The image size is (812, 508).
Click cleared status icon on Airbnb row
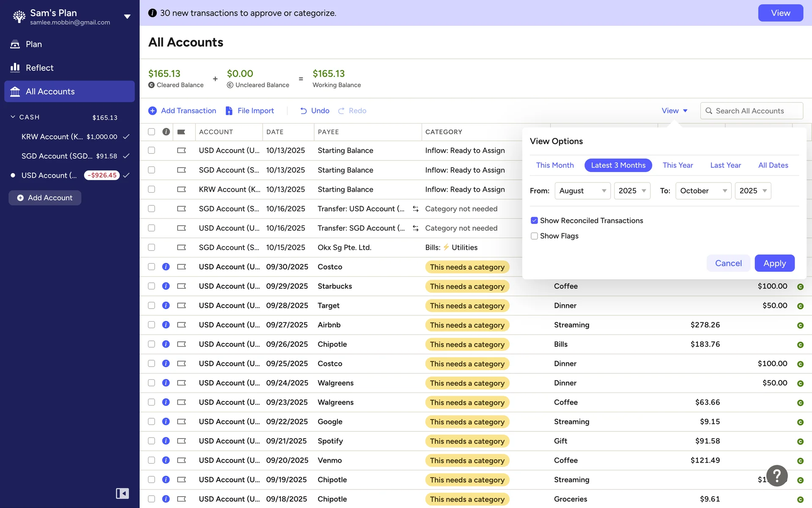[x=800, y=326]
